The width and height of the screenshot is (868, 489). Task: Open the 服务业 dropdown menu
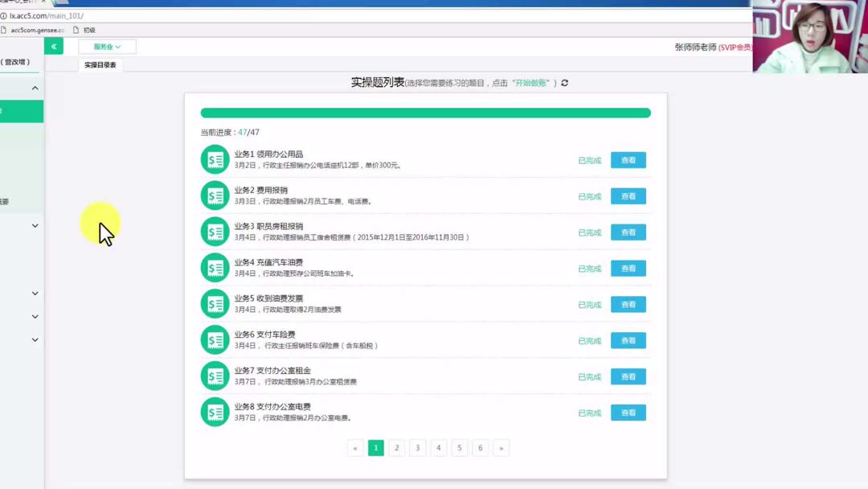click(105, 46)
